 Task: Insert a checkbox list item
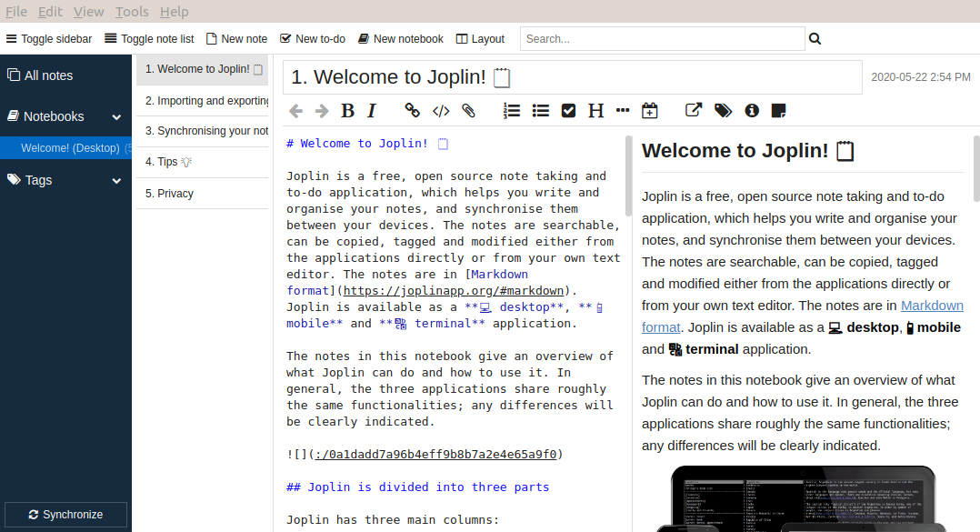click(x=569, y=111)
